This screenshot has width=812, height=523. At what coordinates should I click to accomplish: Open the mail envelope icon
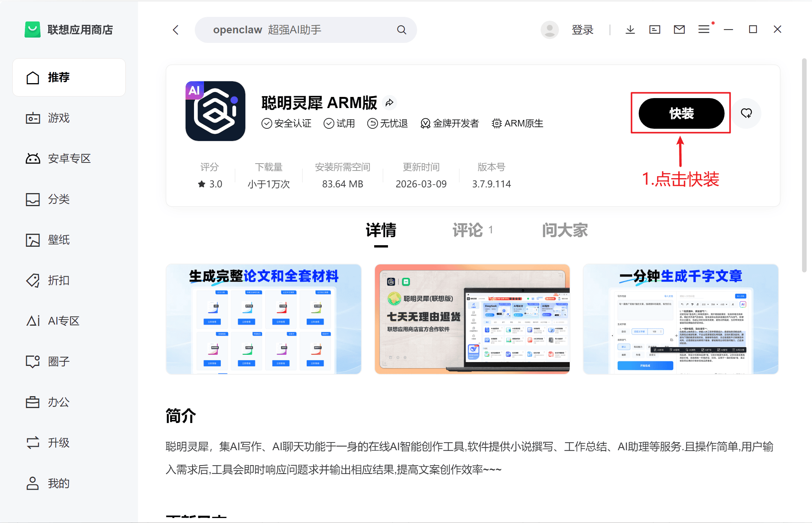pos(679,30)
